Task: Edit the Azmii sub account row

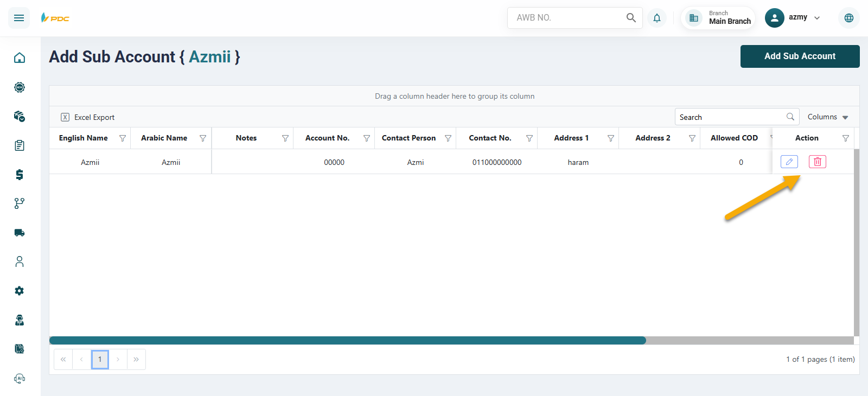Action: 789,162
